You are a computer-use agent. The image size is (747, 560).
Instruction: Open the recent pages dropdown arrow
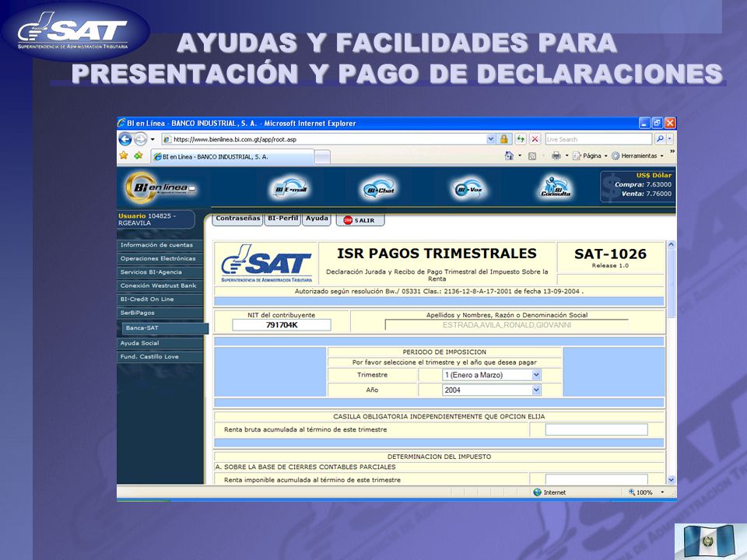153,139
